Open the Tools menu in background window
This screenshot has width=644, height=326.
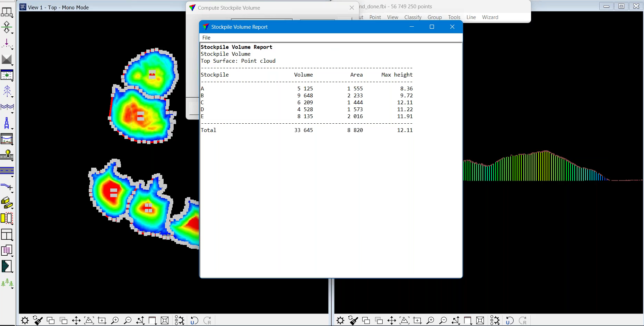[x=454, y=17]
